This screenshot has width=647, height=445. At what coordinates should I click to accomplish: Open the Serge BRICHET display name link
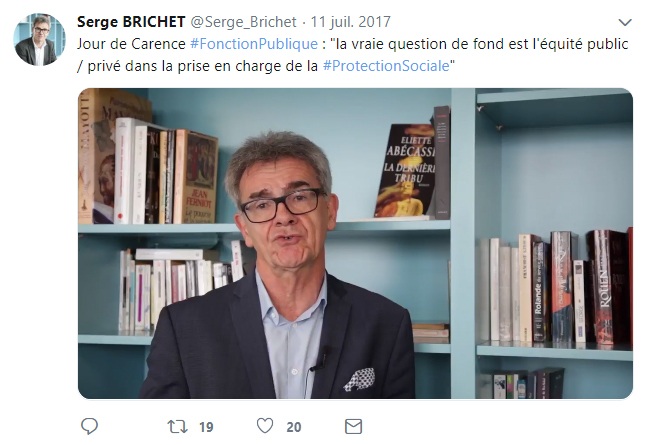[x=131, y=22]
